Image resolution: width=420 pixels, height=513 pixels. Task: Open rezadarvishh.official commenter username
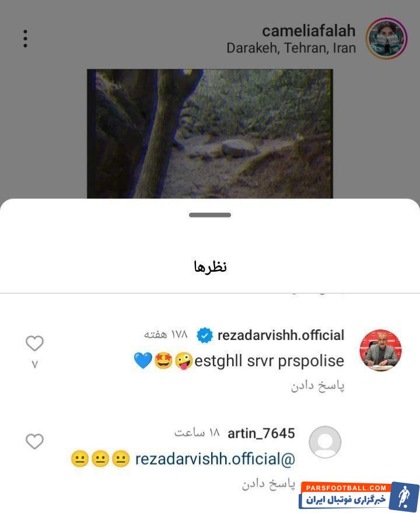(281, 335)
